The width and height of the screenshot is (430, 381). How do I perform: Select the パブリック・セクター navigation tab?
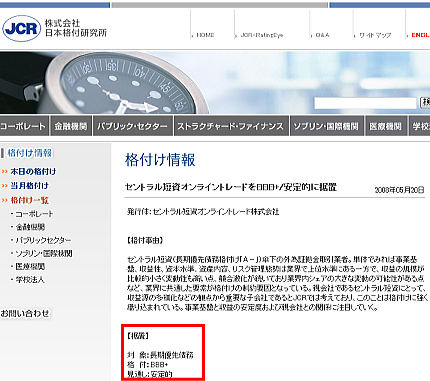click(132, 126)
